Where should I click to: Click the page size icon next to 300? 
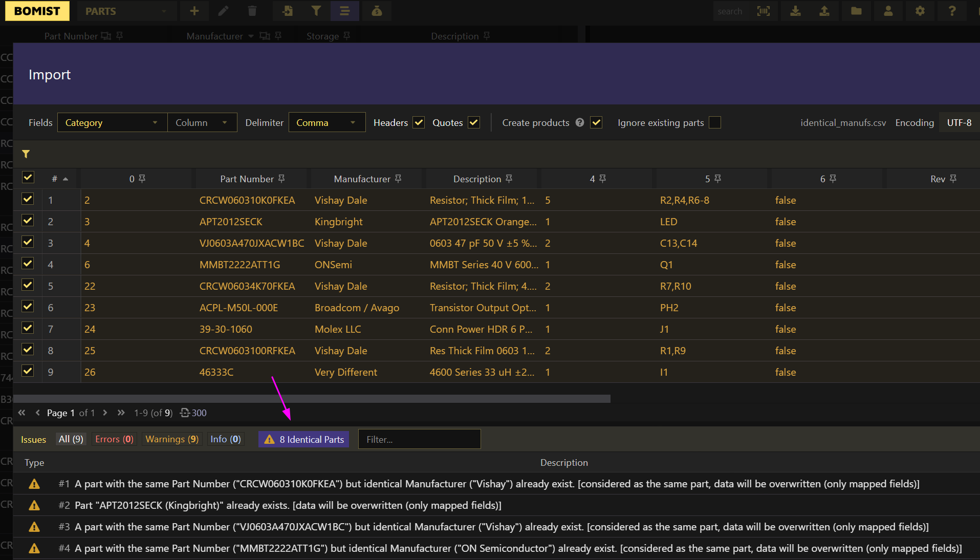185,413
